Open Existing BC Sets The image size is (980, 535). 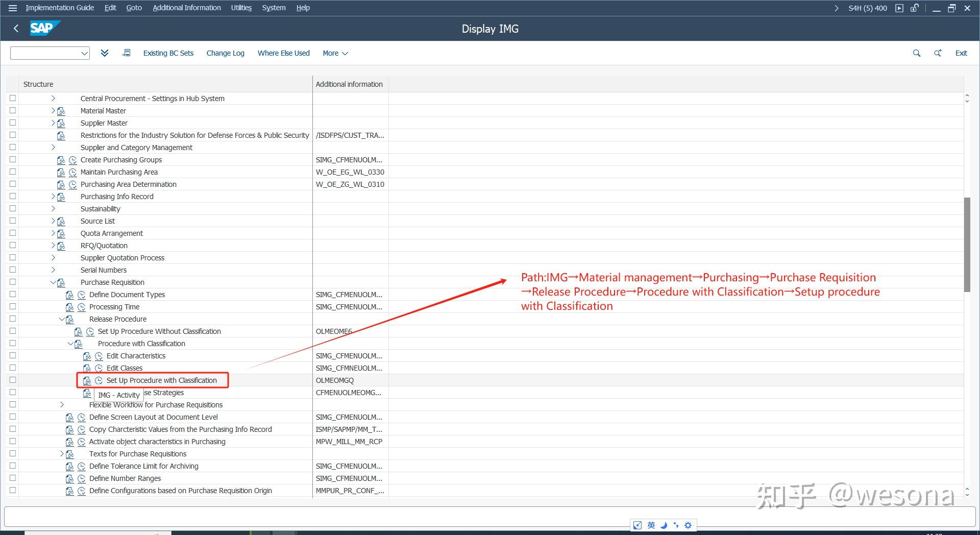(168, 53)
